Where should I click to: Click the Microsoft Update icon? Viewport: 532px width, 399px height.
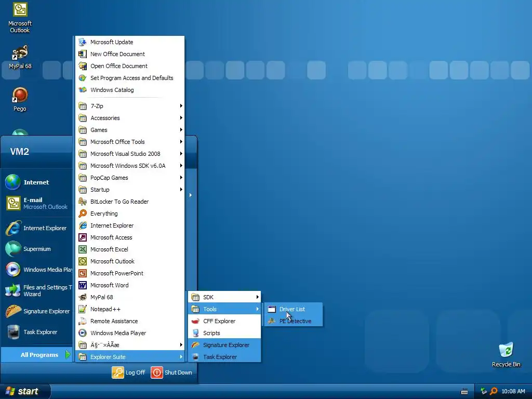[83, 42]
